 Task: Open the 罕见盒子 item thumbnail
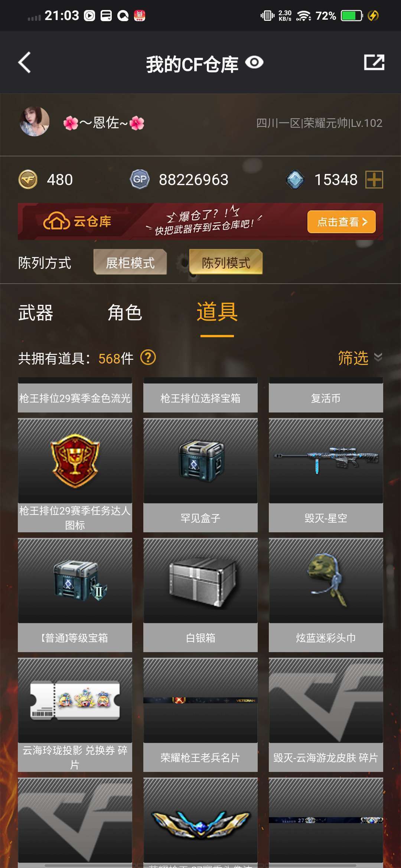tap(200, 461)
